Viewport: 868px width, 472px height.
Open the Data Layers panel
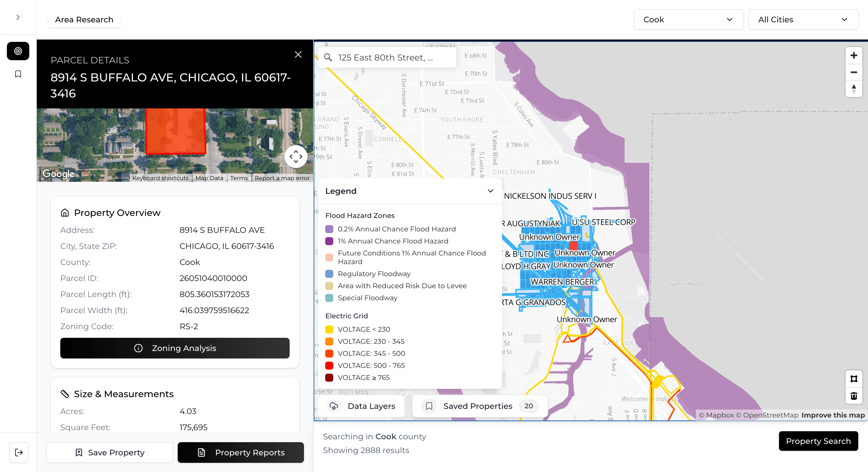point(361,406)
